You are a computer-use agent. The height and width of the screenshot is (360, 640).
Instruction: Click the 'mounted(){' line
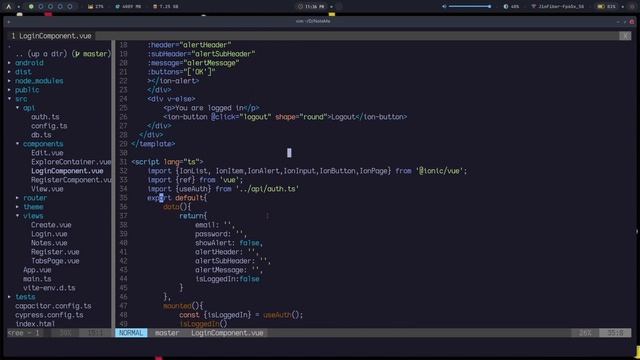(x=183, y=306)
